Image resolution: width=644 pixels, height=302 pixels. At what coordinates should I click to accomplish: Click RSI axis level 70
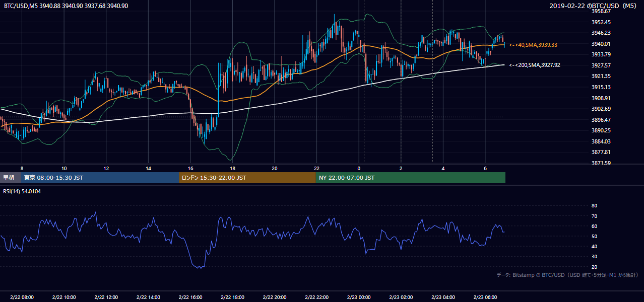pos(595,216)
